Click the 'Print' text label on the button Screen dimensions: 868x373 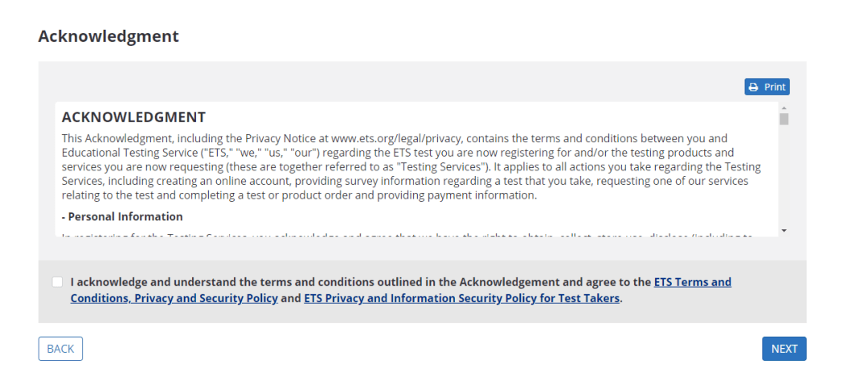click(775, 87)
